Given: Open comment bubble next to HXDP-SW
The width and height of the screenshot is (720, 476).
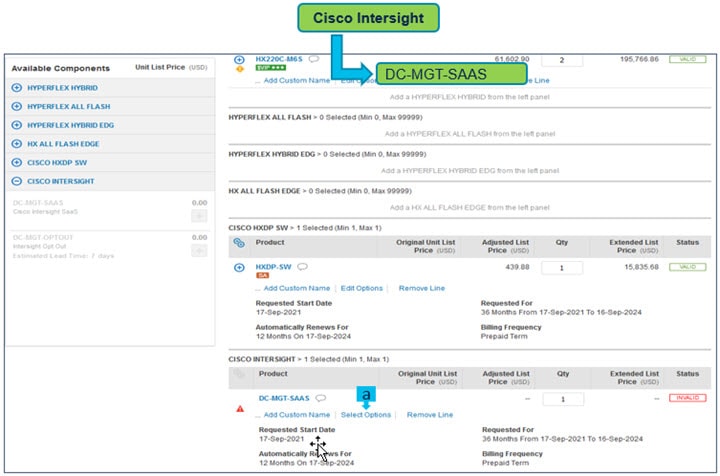Looking at the screenshot, I should pos(302,267).
